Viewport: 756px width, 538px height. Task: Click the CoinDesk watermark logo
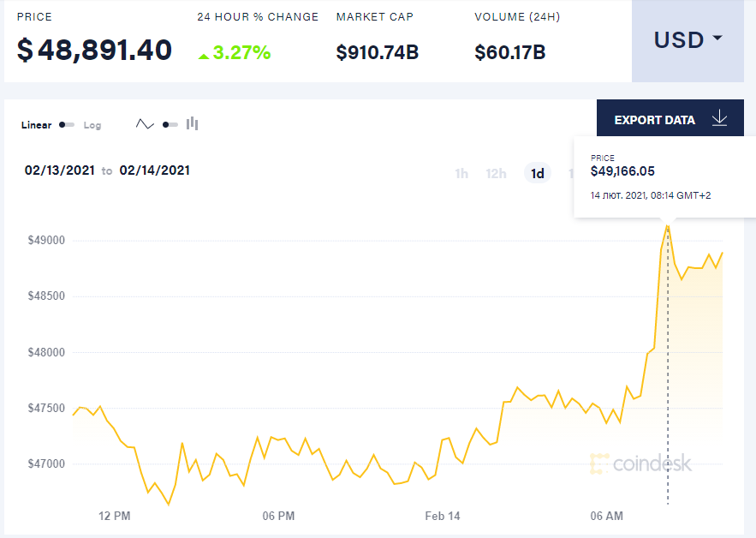point(640,463)
